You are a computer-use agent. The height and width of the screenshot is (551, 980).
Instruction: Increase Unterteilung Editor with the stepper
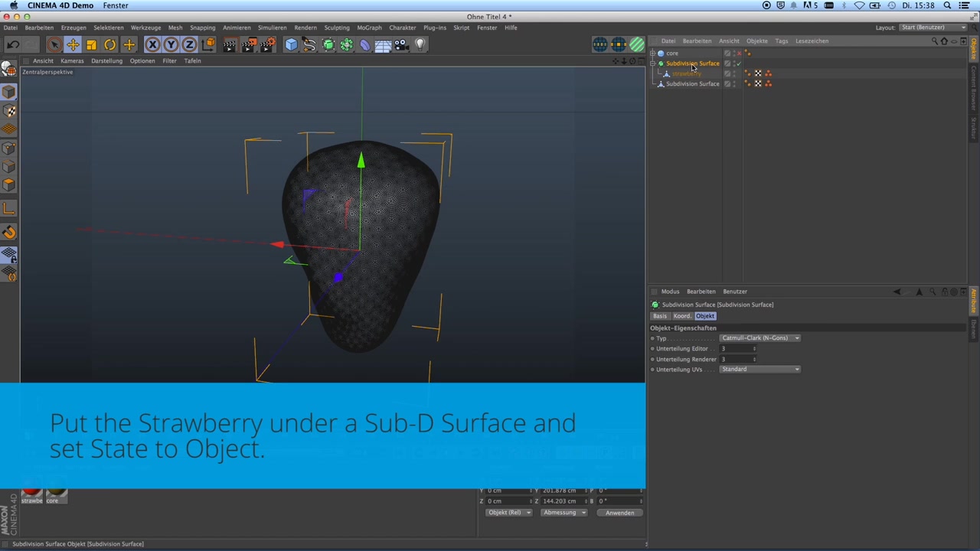tap(754, 347)
